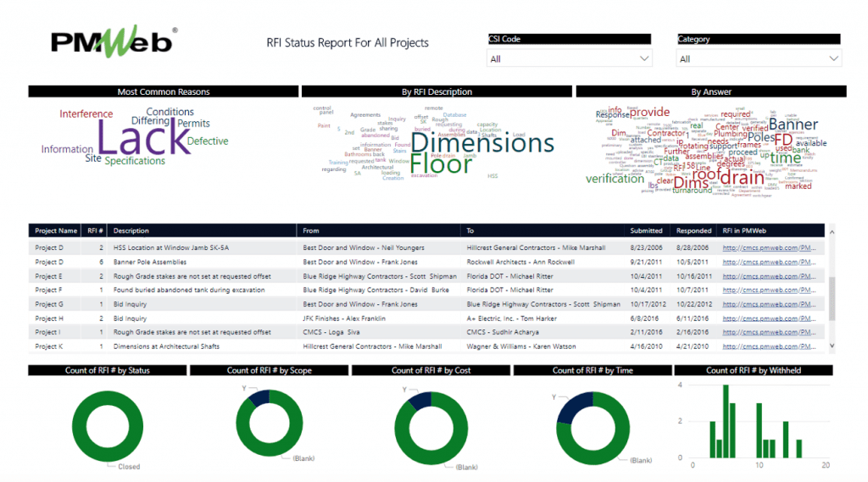
Task: Click 'JFK Finishes - Alex Franklin' cell
Action: (x=344, y=319)
